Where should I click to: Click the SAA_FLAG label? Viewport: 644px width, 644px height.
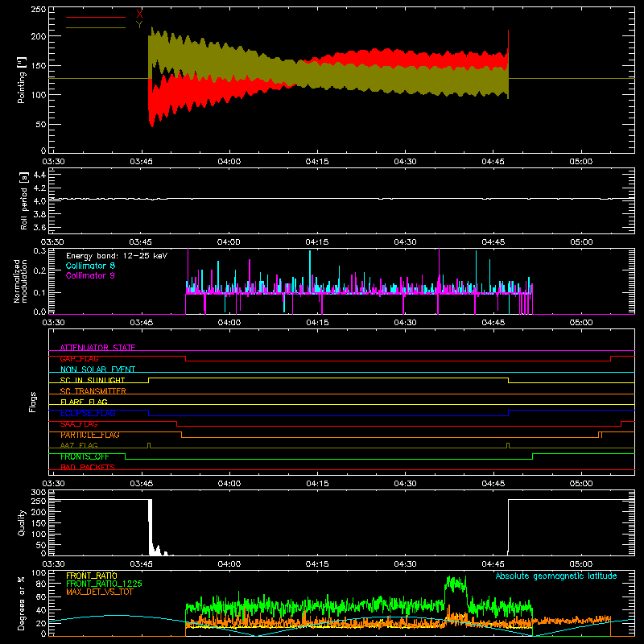pos(79,424)
